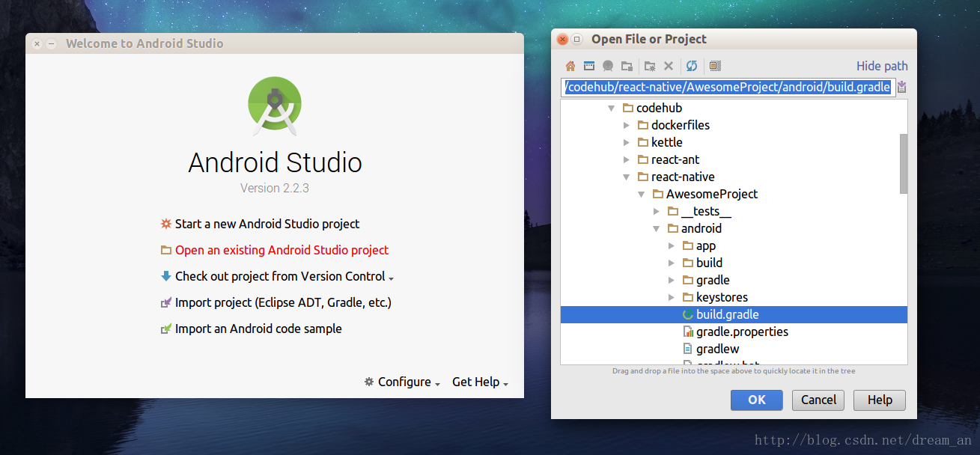Click the gradlew file icon
980x455 pixels.
[x=688, y=349]
